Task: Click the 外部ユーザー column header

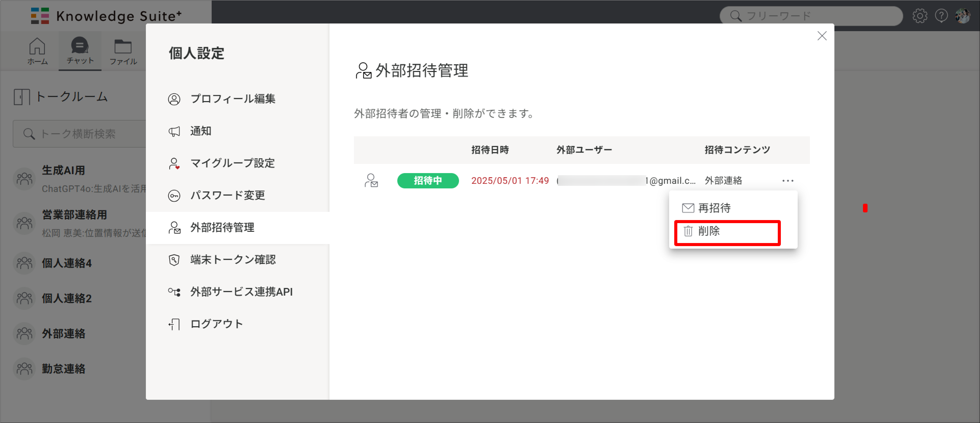Action: (x=584, y=150)
